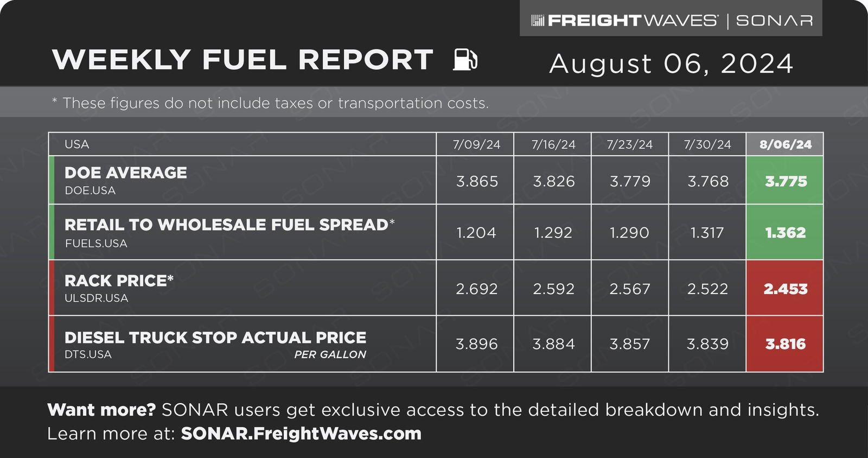Click the green 3.775 value cell
The image size is (868, 458).
785,181
